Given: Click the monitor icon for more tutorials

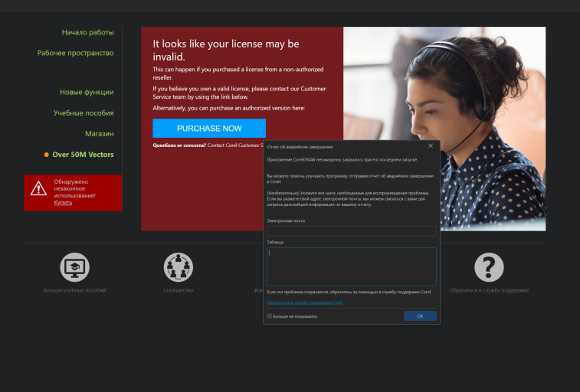Looking at the screenshot, I should click(x=75, y=267).
